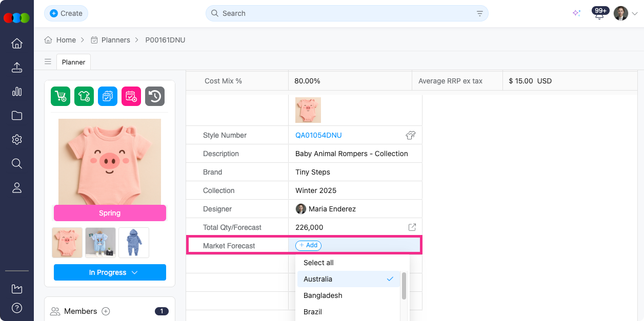The height and width of the screenshot is (321, 644).
Task: Choose Select all in market dropdown
Action: coord(318,263)
